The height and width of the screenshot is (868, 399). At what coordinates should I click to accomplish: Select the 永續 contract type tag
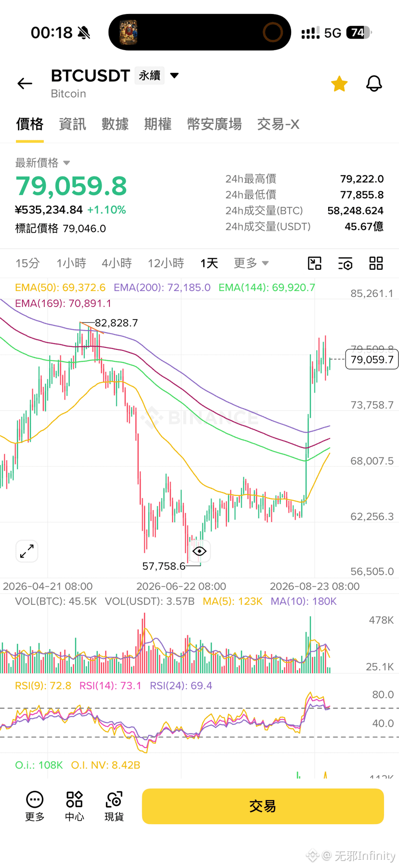pos(149,76)
